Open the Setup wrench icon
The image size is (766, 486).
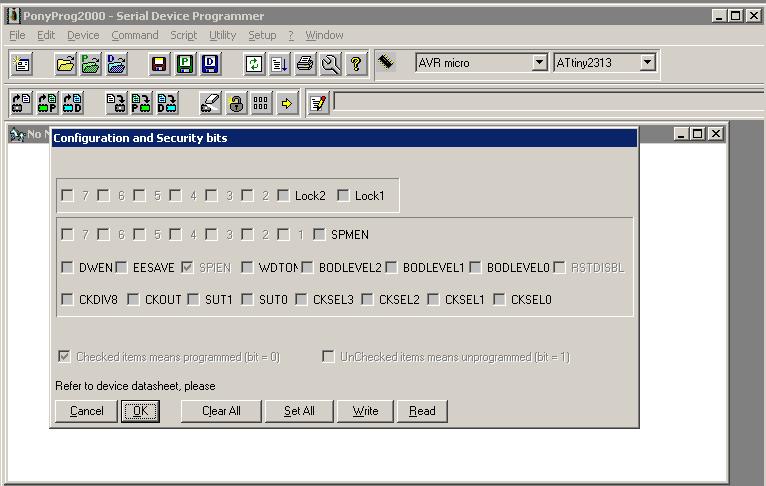click(x=330, y=64)
